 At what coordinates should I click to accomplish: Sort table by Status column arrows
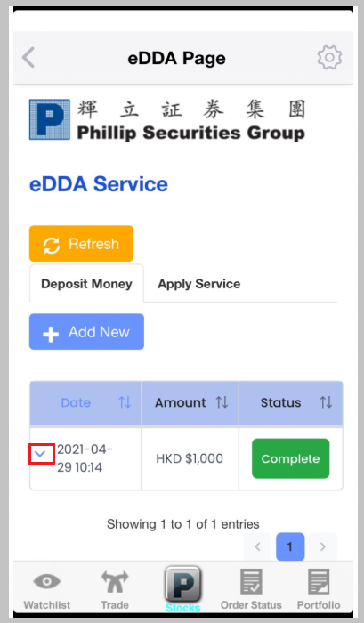point(326,402)
